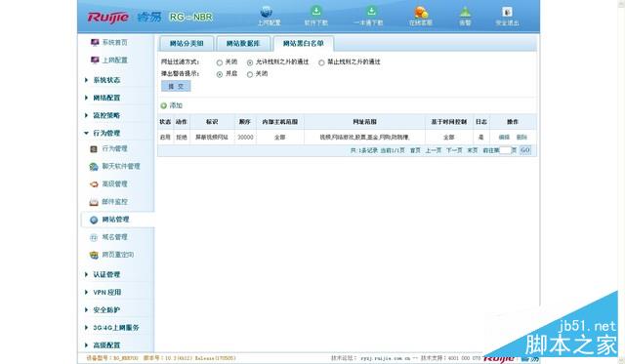625x364 pixels.
Task: Click the 基于时间控制 column header
Action: 449,122
